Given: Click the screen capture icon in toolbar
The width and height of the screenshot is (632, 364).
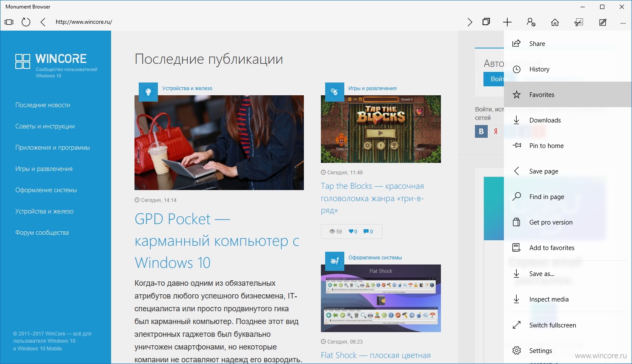Looking at the screenshot, I should (579, 22).
